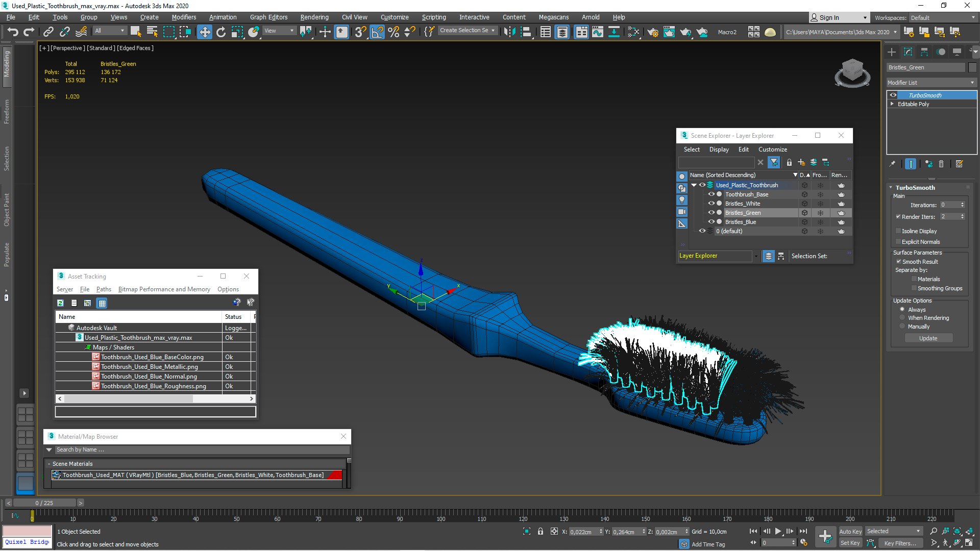
Task: Open the Modify command panel tab
Action: point(908,52)
